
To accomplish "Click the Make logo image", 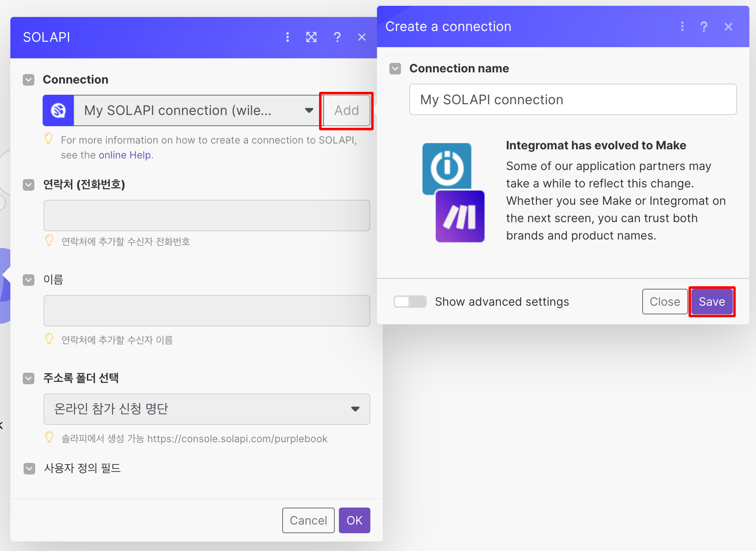I will coord(460,216).
